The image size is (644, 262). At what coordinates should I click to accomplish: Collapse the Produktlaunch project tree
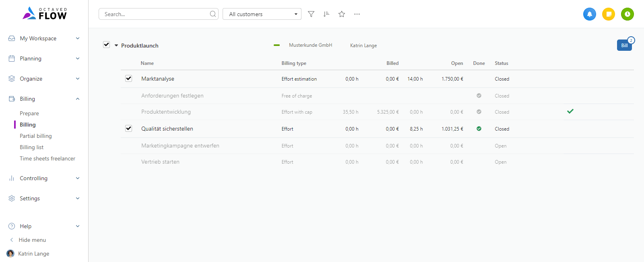116,46
